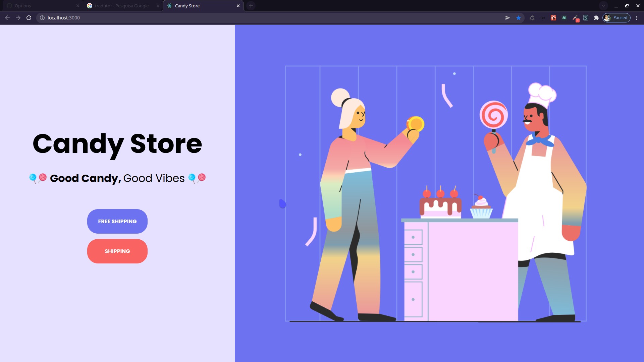Go forward to the next page

click(18, 18)
